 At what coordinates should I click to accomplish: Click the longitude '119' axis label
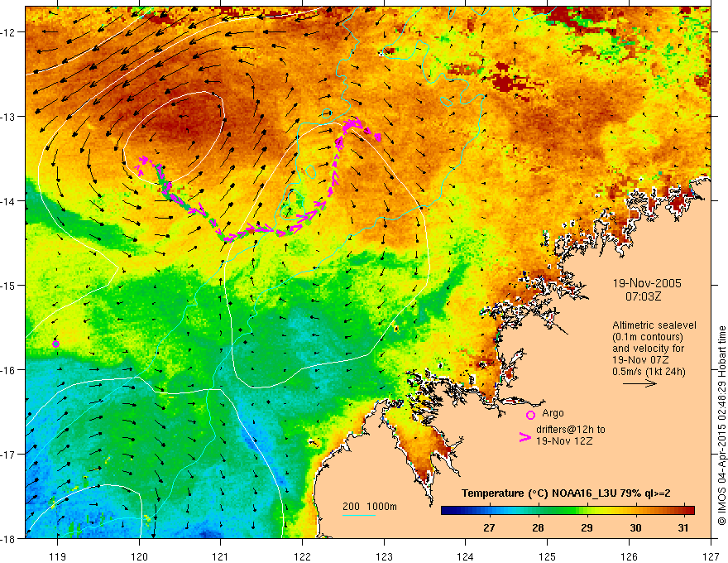[x=58, y=556]
